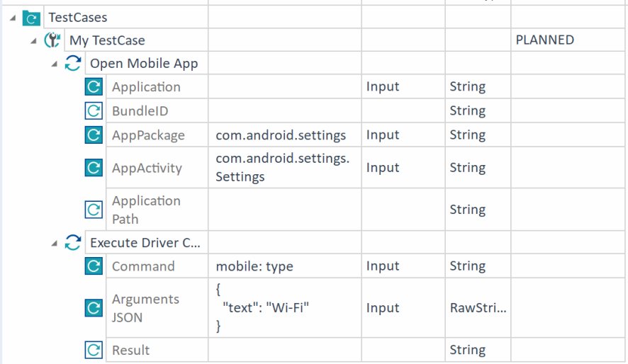Click the icon beside AppPackage
This screenshot has height=364, width=628.
pyautogui.click(x=94, y=135)
